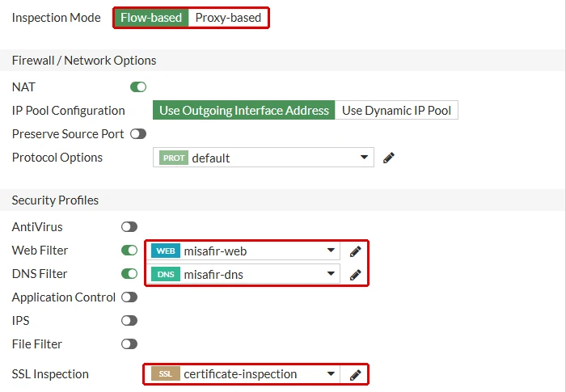Select Use Outgoing Interface Address
566x392 pixels.
coord(244,110)
